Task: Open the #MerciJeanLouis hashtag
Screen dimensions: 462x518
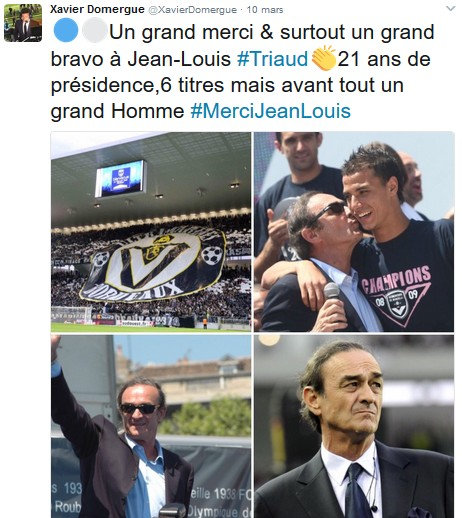Action: tap(271, 111)
